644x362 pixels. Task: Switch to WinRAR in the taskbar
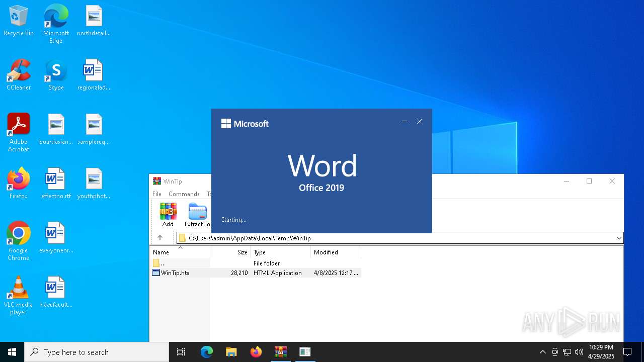(x=281, y=352)
